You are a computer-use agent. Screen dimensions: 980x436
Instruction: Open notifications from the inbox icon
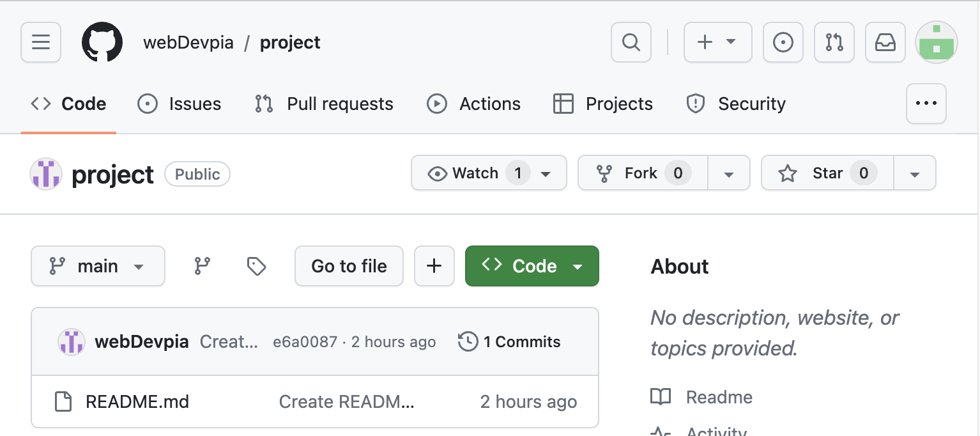point(885,42)
